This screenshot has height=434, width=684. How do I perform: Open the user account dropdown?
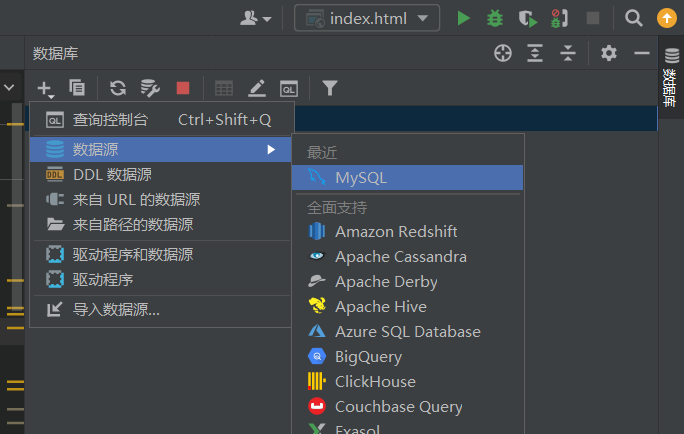[x=256, y=18]
